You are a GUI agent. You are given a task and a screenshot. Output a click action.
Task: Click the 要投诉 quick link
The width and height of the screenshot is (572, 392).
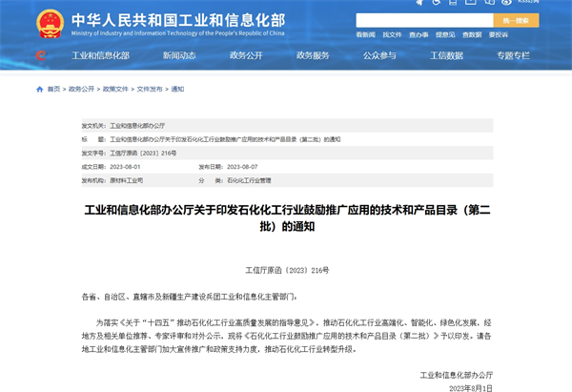[499, 34]
